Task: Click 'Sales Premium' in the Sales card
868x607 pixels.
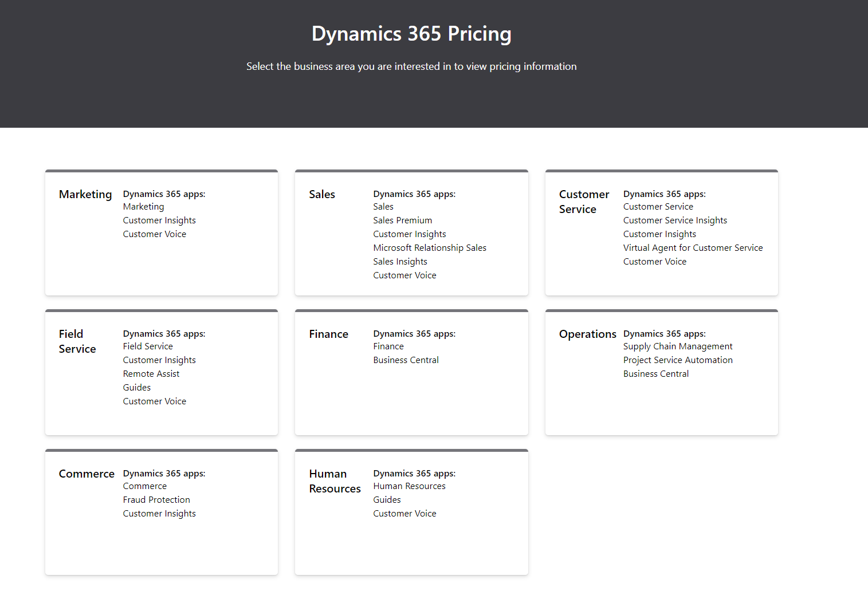Action: [x=403, y=220]
